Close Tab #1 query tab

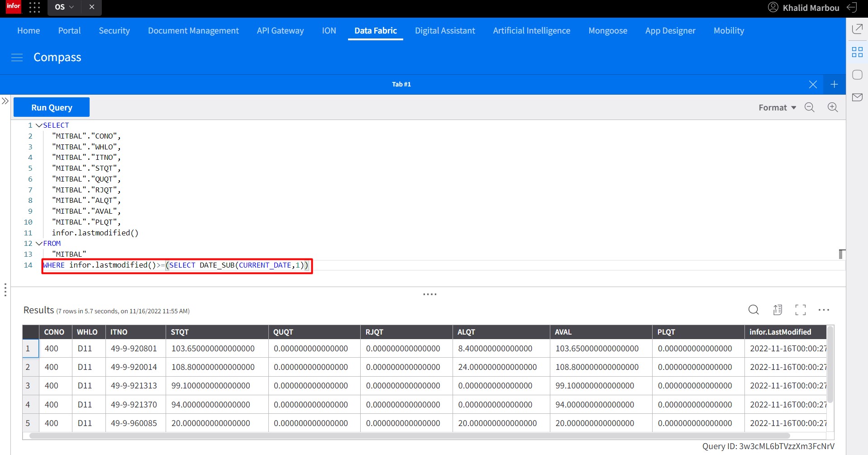(x=813, y=85)
